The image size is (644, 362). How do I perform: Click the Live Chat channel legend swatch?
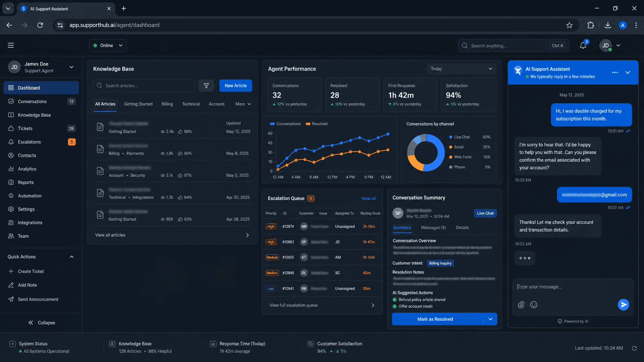point(451,137)
